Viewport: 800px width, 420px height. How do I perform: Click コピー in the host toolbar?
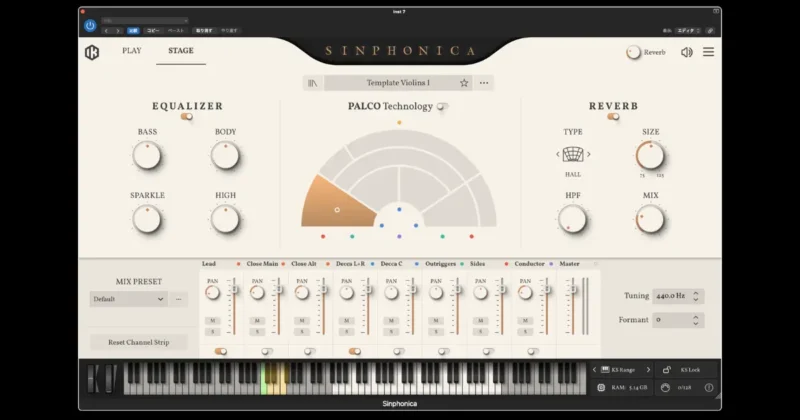pos(153,31)
